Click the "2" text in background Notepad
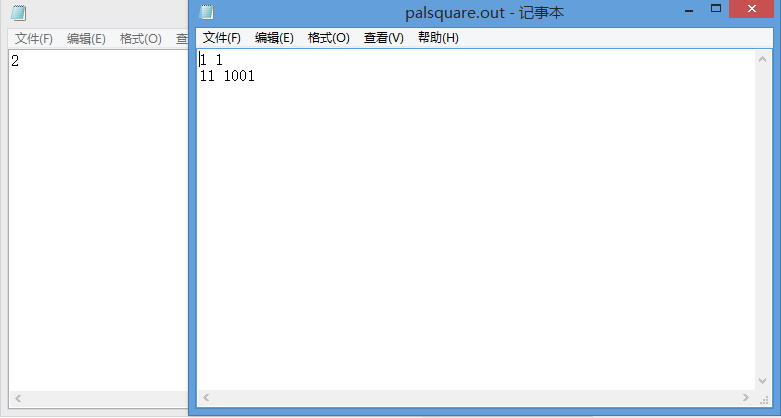 point(15,61)
